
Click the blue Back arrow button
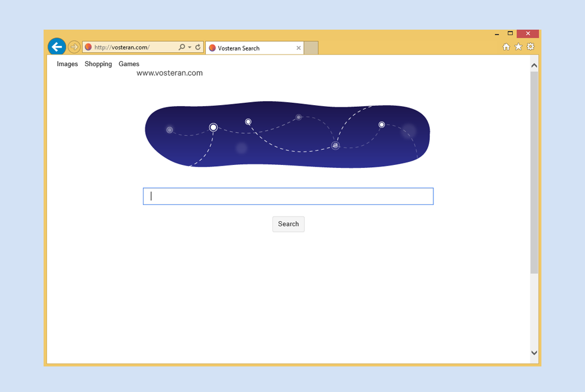[x=57, y=47]
